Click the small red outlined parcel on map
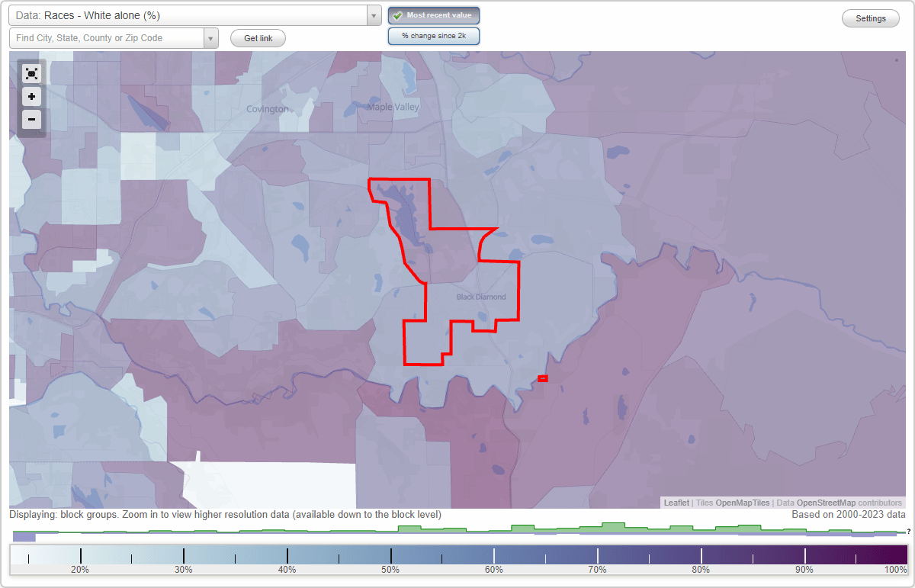Viewport: 915px width, 588px height. (542, 378)
